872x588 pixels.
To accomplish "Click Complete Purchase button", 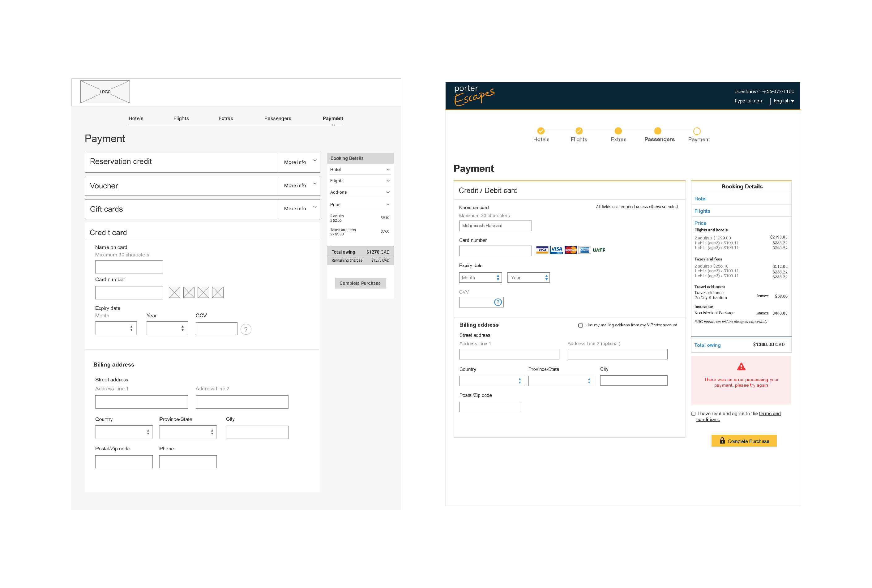I will (x=745, y=441).
